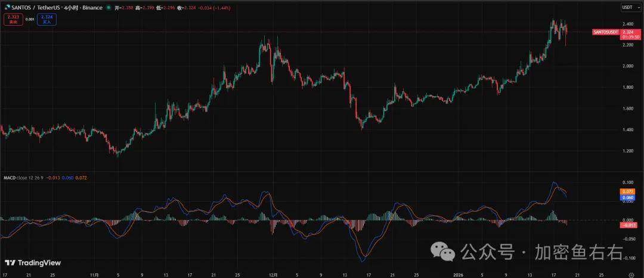
Task: Click the 12月 date axis label
Action: [274, 274]
